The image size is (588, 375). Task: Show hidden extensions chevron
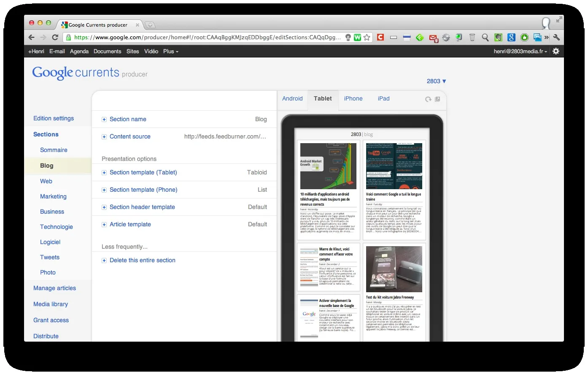tap(547, 38)
